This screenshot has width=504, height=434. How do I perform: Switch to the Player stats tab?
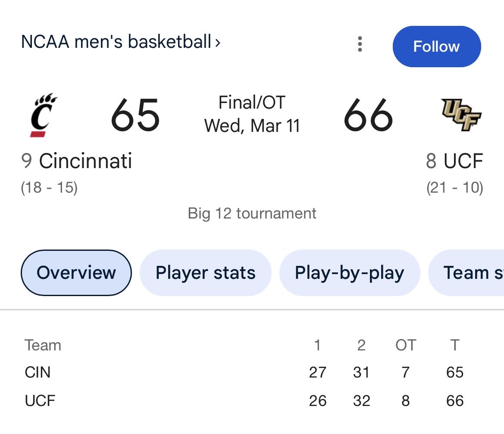pos(205,273)
